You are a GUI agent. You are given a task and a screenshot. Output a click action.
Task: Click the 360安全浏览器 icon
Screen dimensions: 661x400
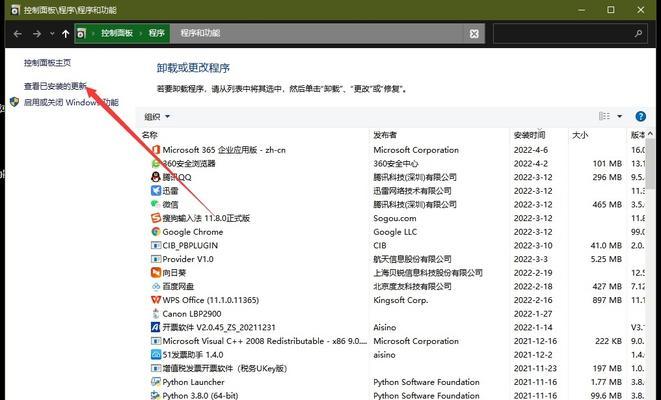coord(156,164)
